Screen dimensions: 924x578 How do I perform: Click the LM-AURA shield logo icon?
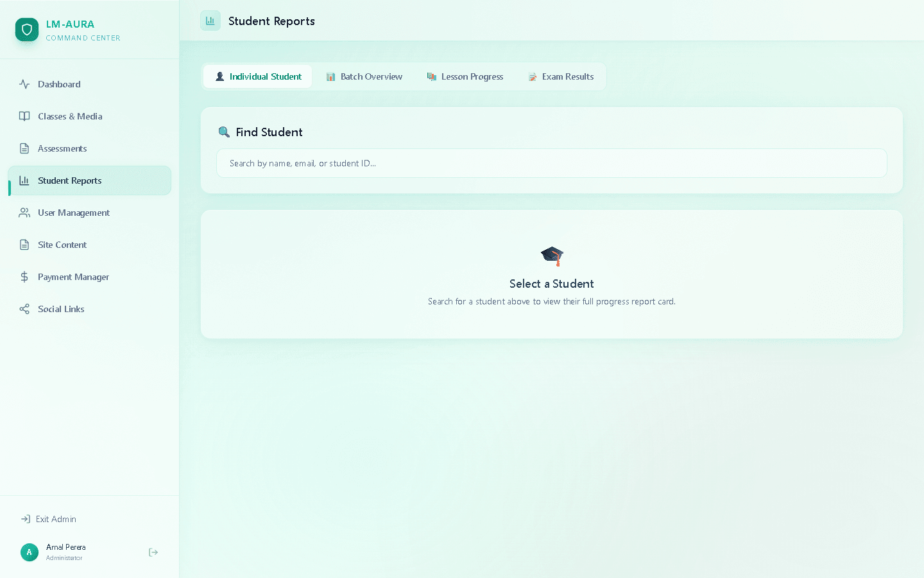[27, 30]
